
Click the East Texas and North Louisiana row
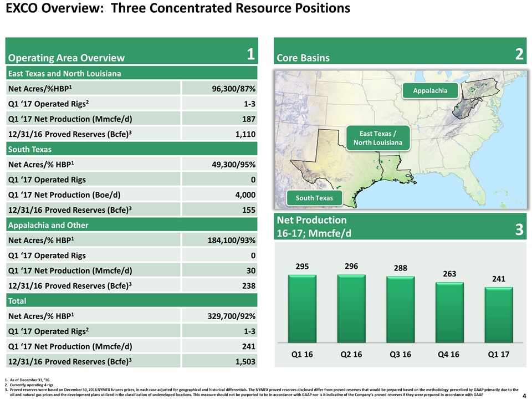(x=132, y=73)
